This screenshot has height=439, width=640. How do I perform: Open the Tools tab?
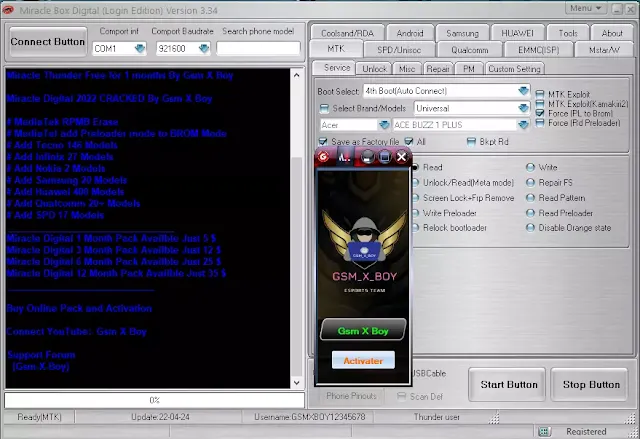[x=568, y=33]
